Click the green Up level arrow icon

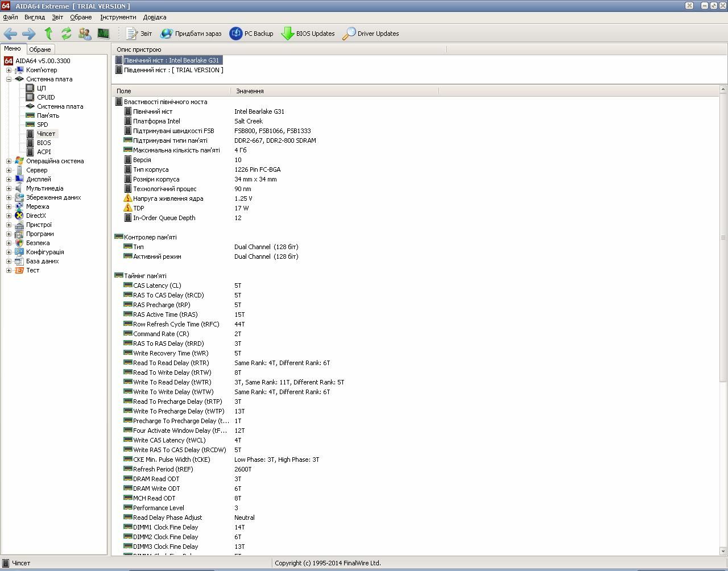pyautogui.click(x=48, y=34)
